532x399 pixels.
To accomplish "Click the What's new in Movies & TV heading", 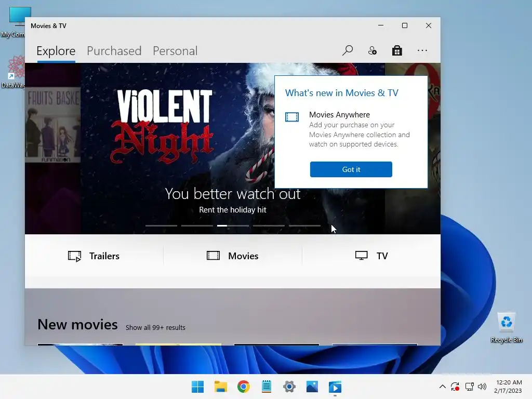I will pyautogui.click(x=342, y=93).
